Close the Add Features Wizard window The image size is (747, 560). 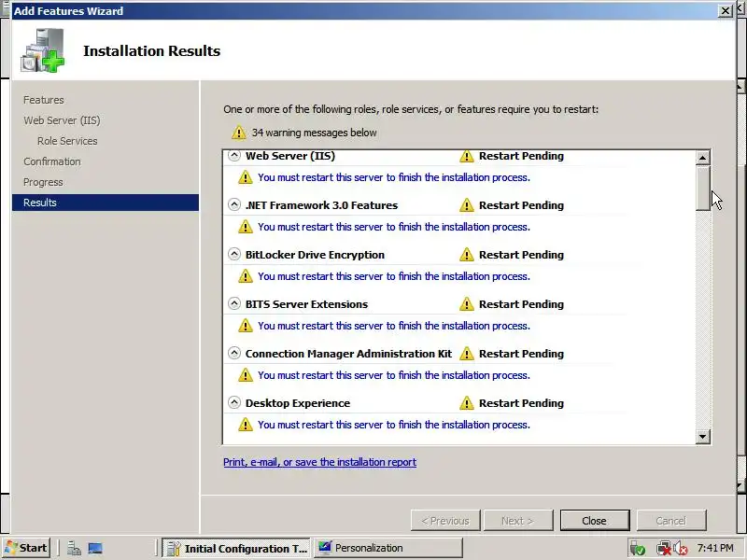pyautogui.click(x=726, y=11)
